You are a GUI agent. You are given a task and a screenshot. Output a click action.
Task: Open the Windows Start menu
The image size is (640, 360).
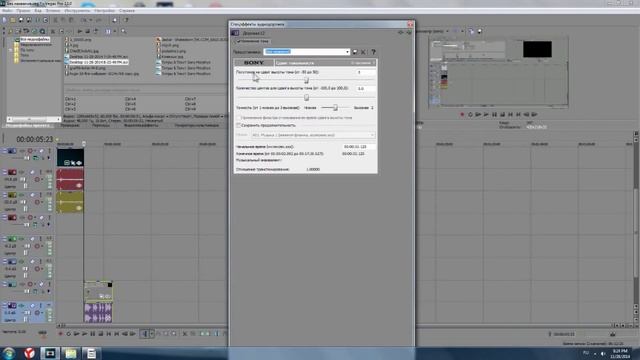click(9, 353)
